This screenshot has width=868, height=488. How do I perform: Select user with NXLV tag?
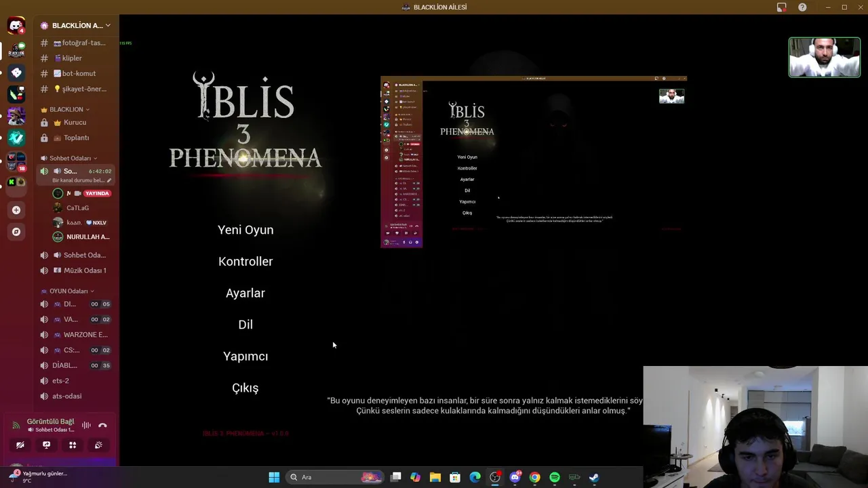[x=82, y=222]
